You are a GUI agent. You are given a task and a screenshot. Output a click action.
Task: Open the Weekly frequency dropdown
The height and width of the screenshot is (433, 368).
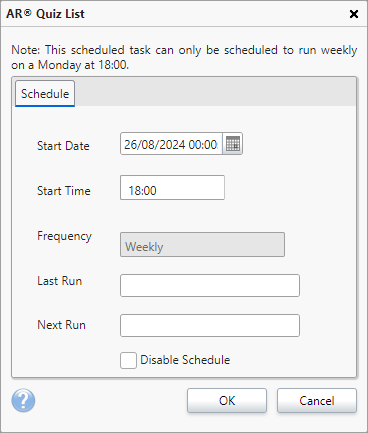[x=202, y=245]
